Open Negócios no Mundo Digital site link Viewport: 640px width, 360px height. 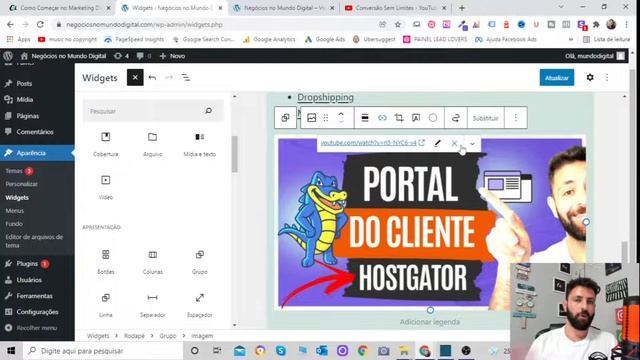click(x=63, y=56)
